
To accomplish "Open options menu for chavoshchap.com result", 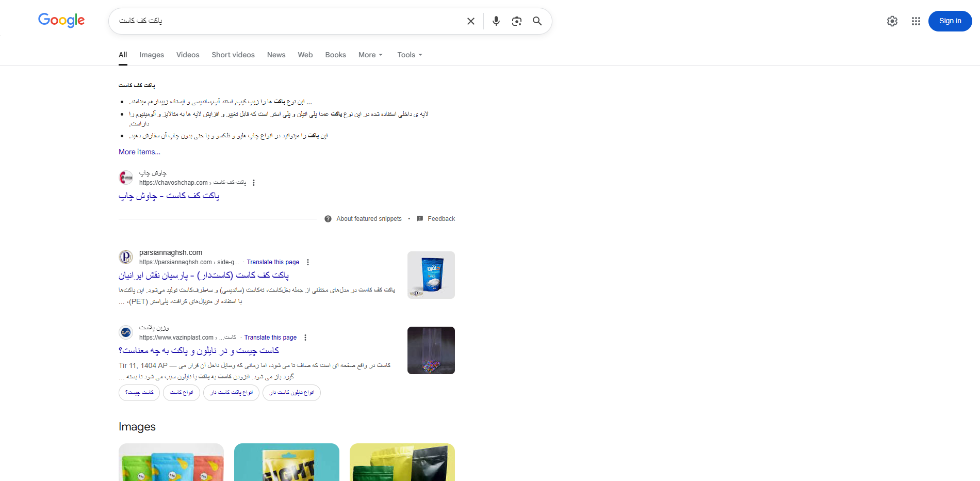I will [254, 183].
